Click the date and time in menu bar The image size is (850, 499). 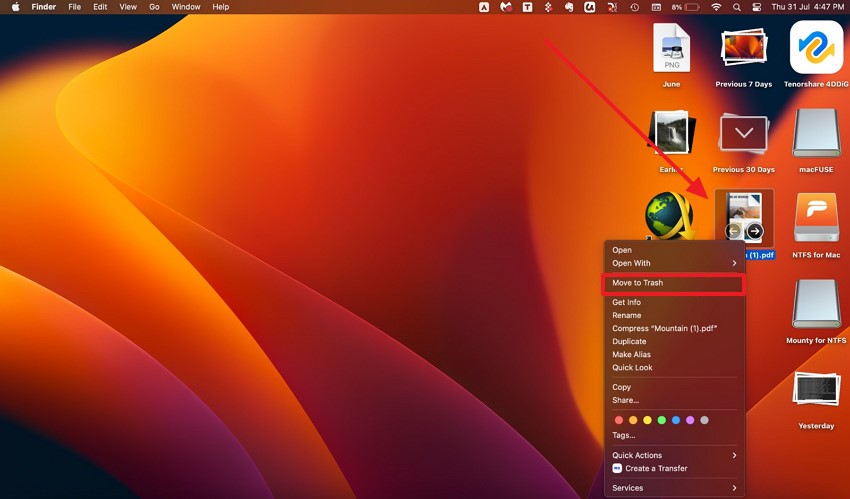tap(808, 7)
